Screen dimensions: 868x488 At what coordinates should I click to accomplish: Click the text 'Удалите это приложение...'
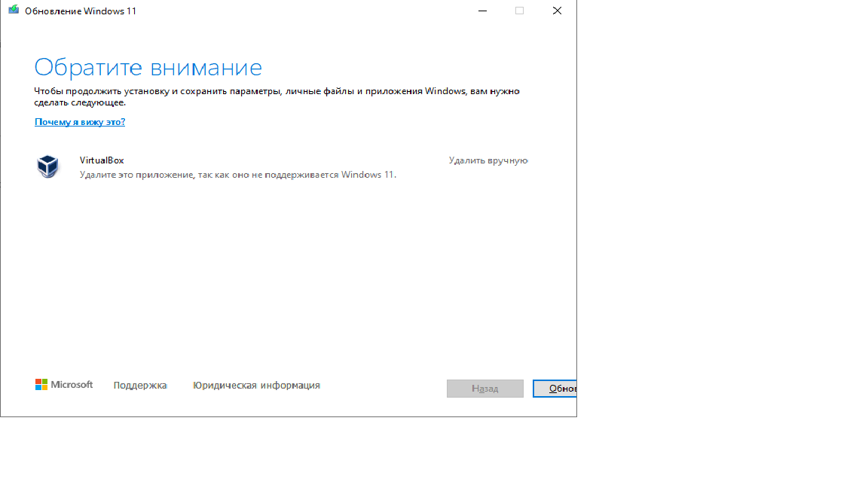coord(238,175)
